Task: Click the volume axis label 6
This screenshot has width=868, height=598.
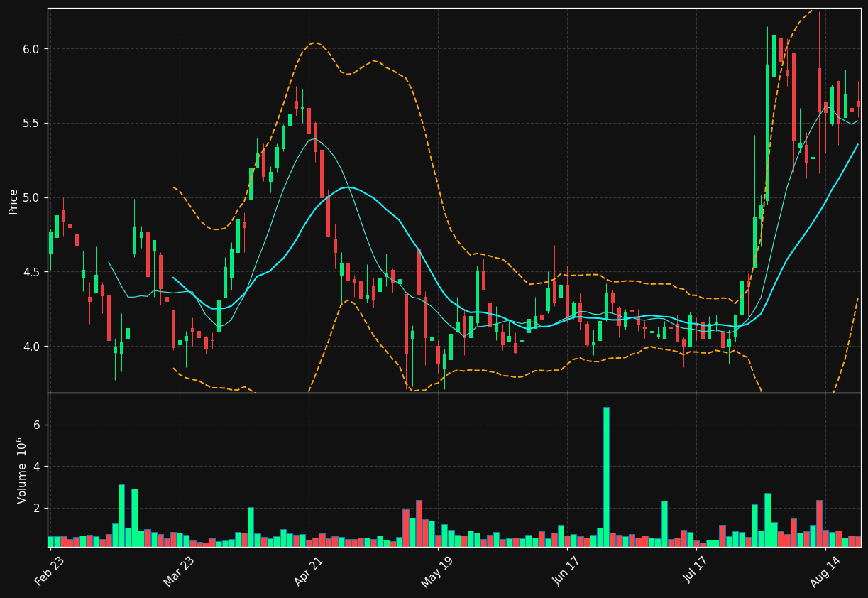Action: 37,425
